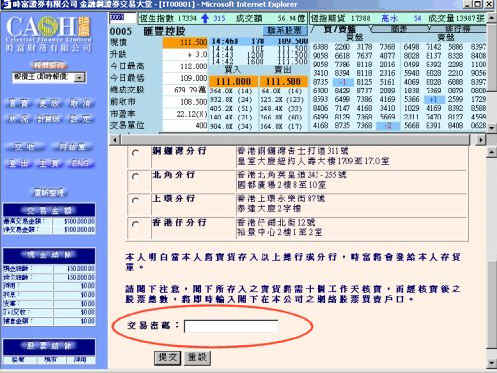Switch language with the ENG button

coord(80,163)
